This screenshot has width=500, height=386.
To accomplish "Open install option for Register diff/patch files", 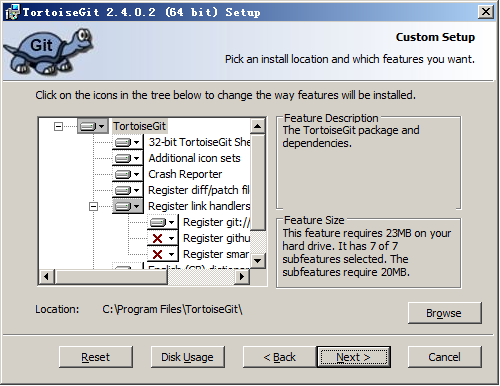I will coord(128,190).
